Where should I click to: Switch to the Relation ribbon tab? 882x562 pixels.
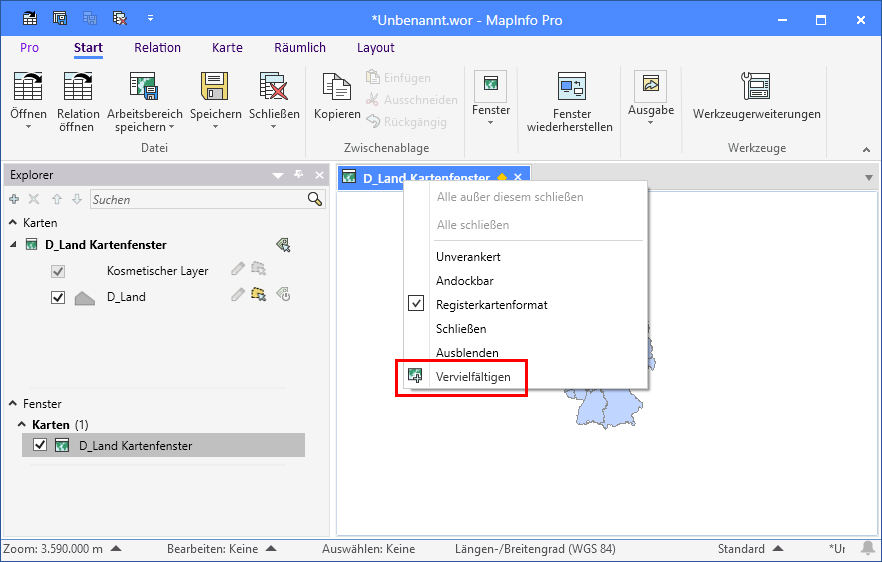(158, 48)
